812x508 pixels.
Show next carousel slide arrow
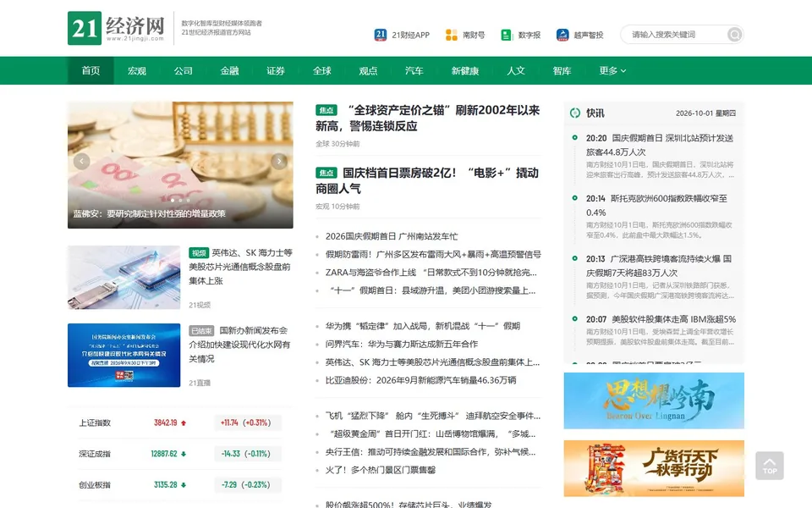pos(279,161)
